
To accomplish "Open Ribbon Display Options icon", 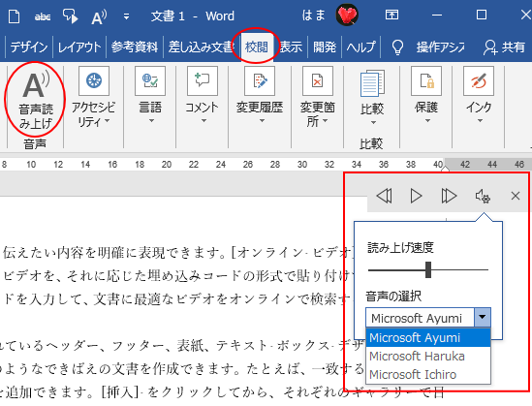I will pyautogui.click(x=391, y=15).
